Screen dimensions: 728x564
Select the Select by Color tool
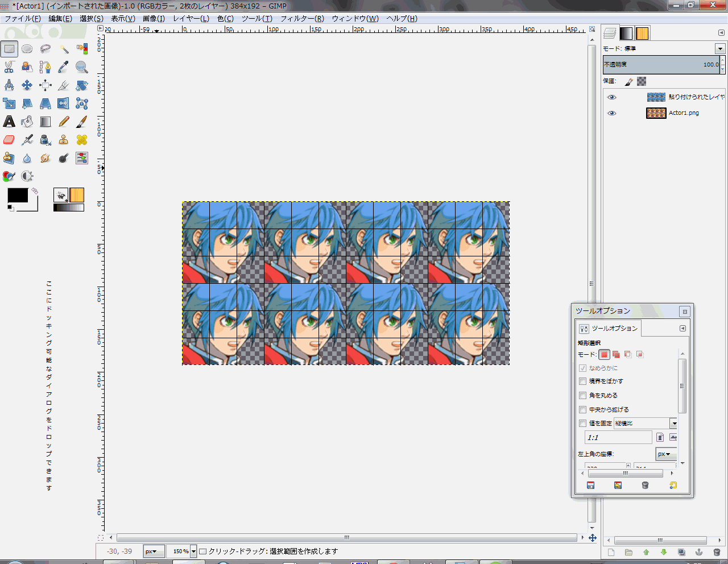[x=82, y=49]
